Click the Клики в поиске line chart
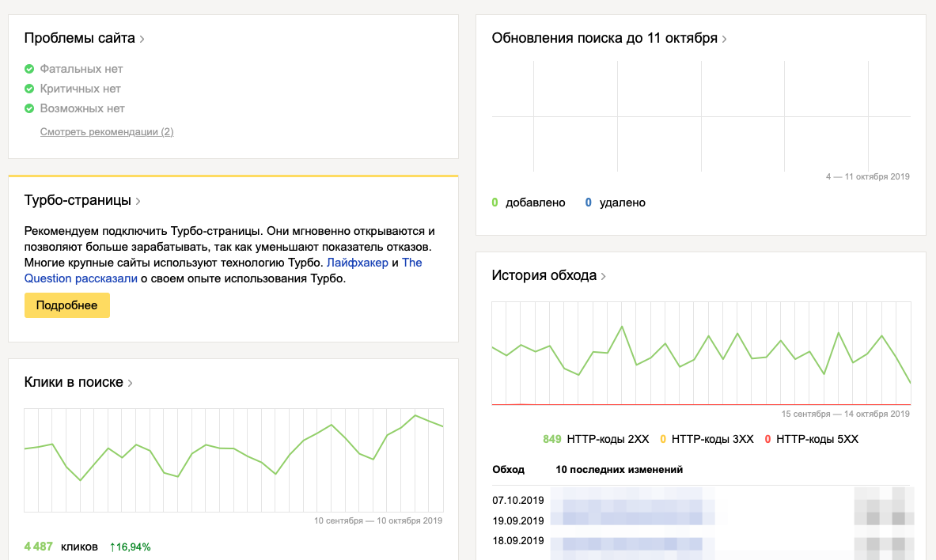 [x=233, y=460]
